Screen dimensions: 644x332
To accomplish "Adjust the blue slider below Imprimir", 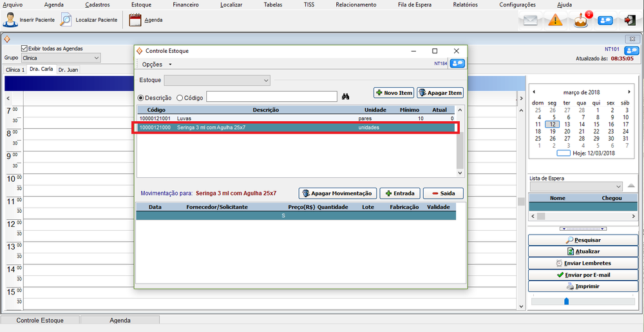I will tap(566, 301).
